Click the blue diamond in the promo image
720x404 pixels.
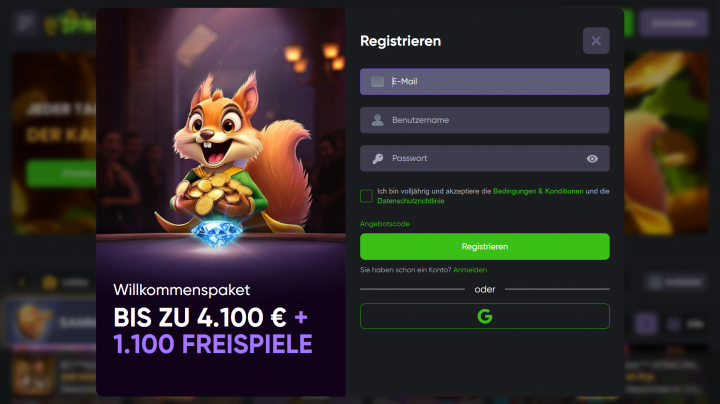point(216,233)
